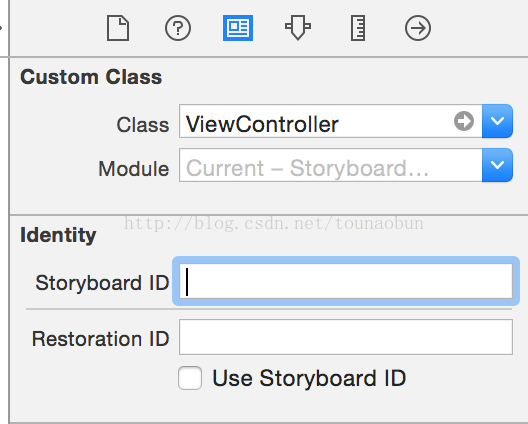This screenshot has width=528, height=424.
Task: Expand the Class dropdown list
Action: tap(497, 121)
